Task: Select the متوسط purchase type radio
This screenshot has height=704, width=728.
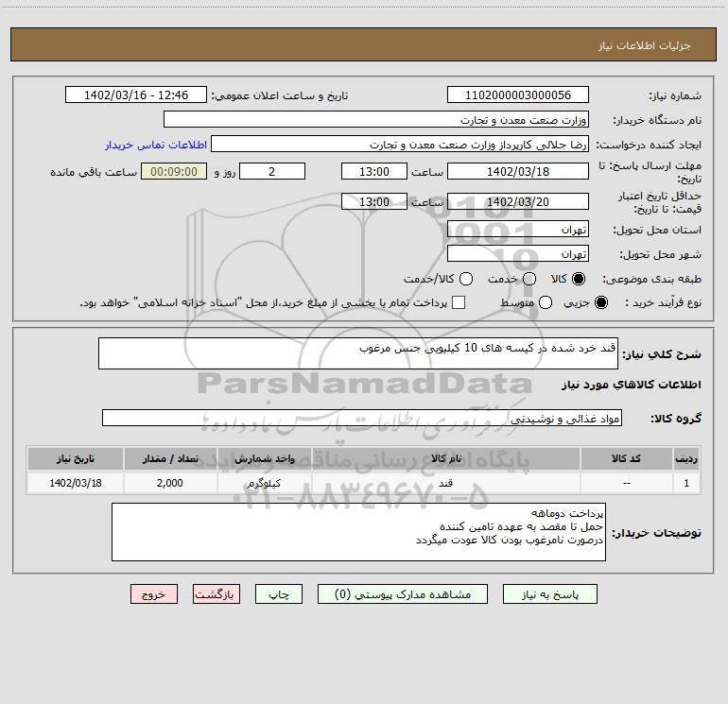Action: 546,302
